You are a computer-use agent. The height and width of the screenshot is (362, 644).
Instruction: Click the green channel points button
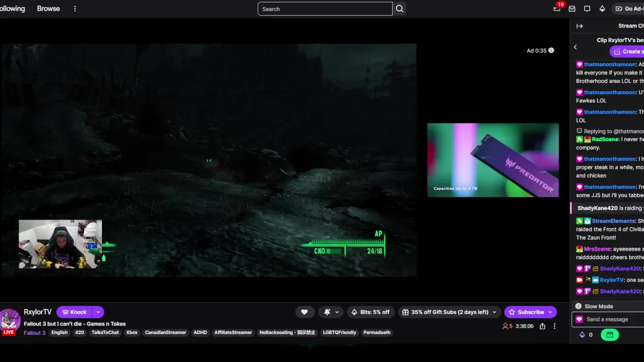(x=610, y=335)
